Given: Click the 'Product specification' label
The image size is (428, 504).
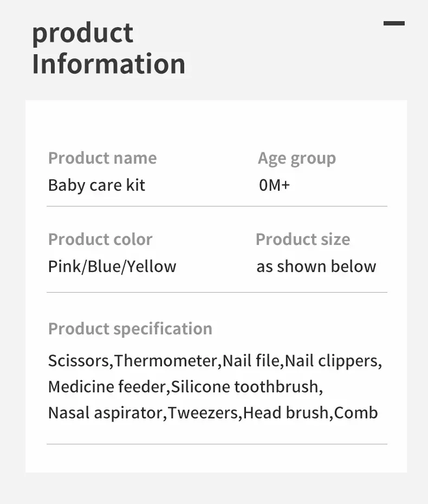Looking at the screenshot, I should (x=130, y=328).
